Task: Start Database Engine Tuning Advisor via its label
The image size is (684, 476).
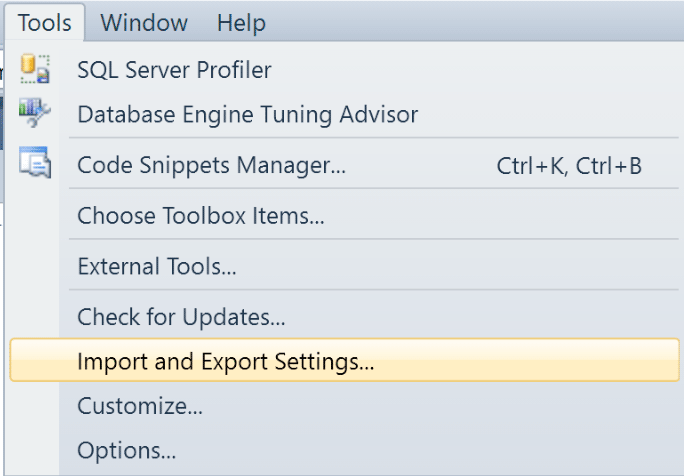Action: [x=247, y=115]
